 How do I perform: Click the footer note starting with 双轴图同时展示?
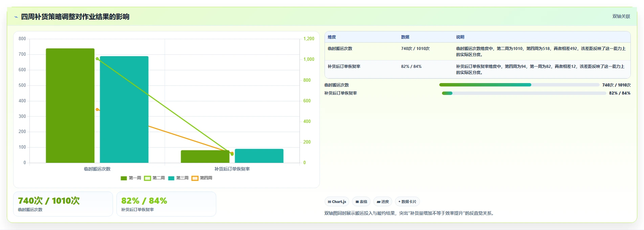(410, 213)
